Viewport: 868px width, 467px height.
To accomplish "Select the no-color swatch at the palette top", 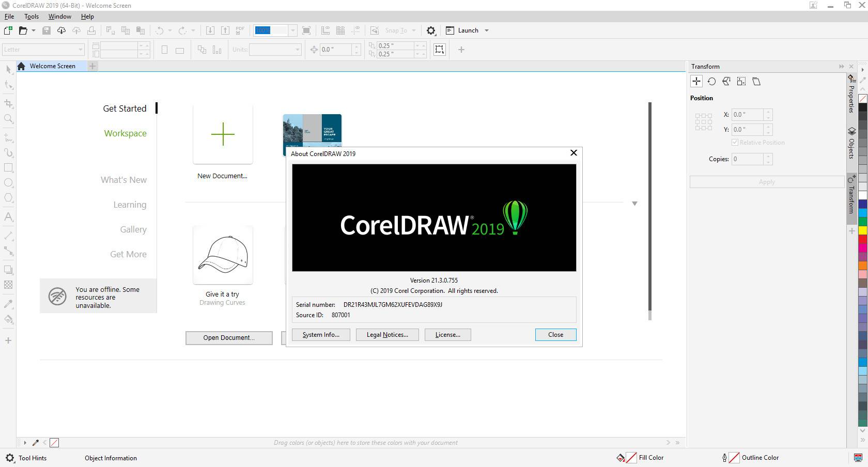I will coord(863,98).
